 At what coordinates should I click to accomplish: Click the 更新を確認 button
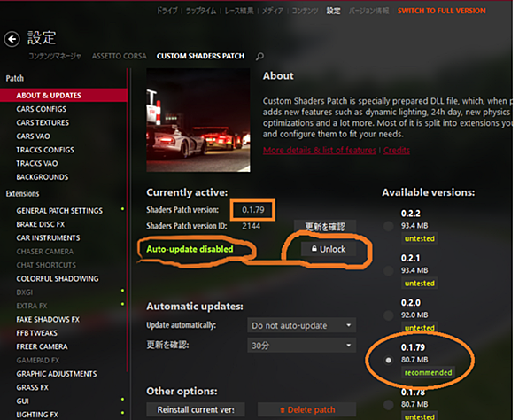pos(325,227)
